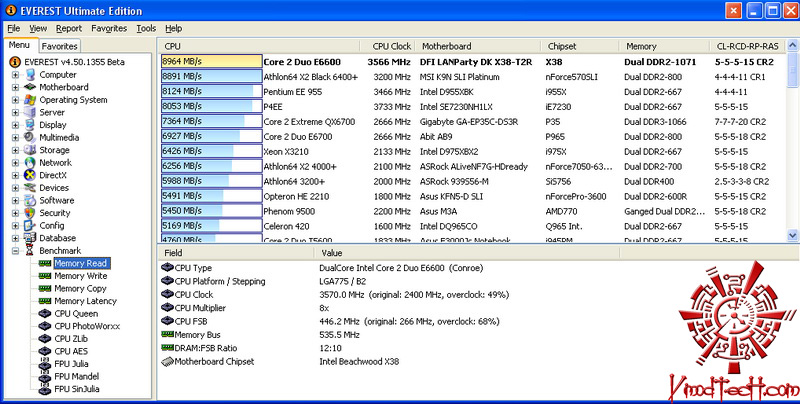
Task: Click the FPU Julia icon
Action: (x=45, y=364)
